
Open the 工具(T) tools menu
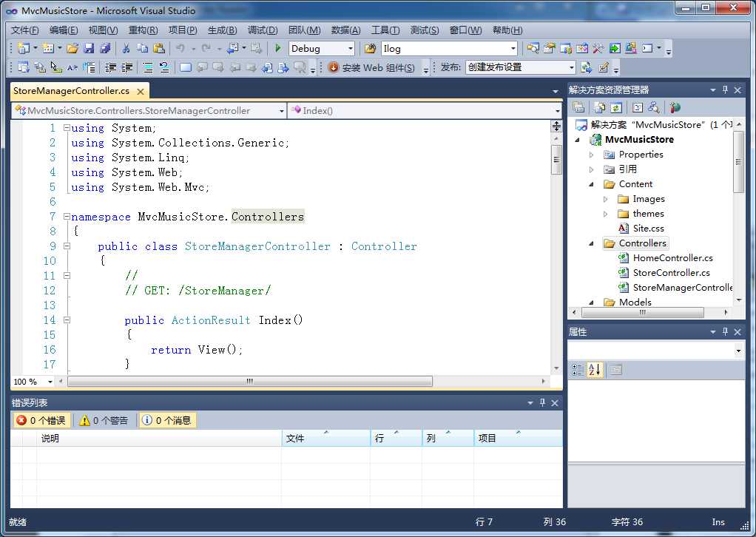point(385,30)
